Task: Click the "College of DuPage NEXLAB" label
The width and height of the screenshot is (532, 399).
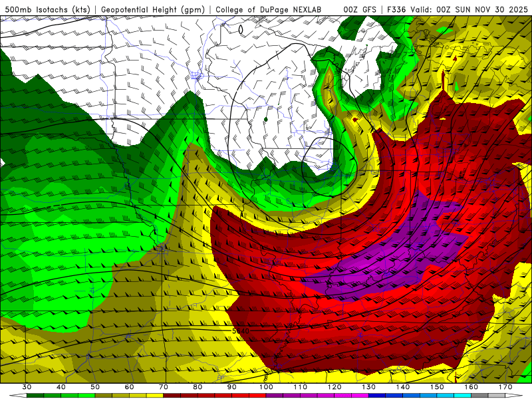Action: [268, 10]
